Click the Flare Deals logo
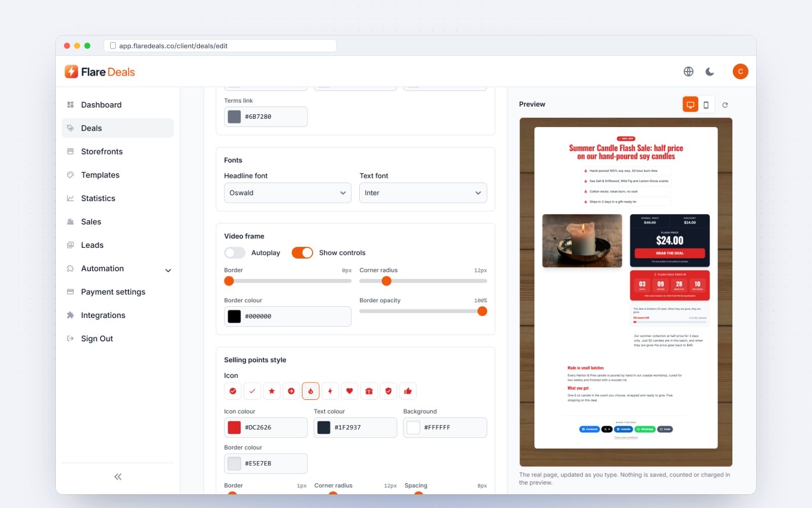This screenshot has height=508, width=812. (x=100, y=72)
